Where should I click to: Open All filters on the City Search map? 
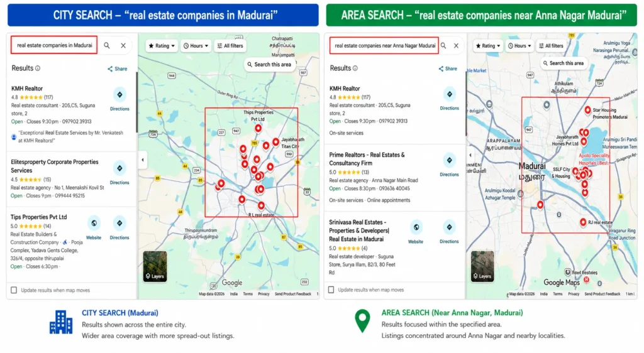tap(230, 46)
